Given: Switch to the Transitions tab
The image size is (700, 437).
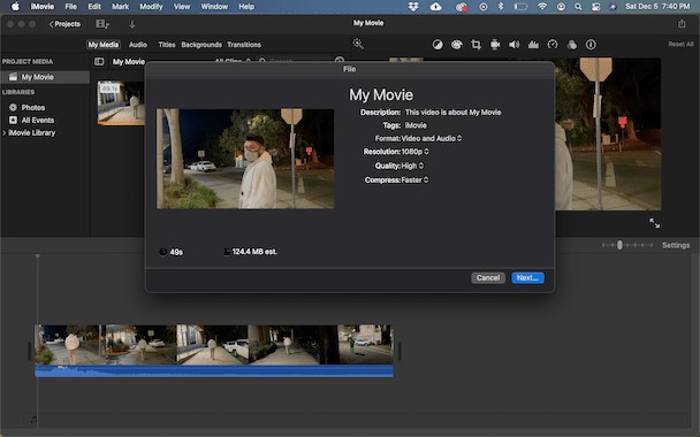Looking at the screenshot, I should (x=244, y=45).
